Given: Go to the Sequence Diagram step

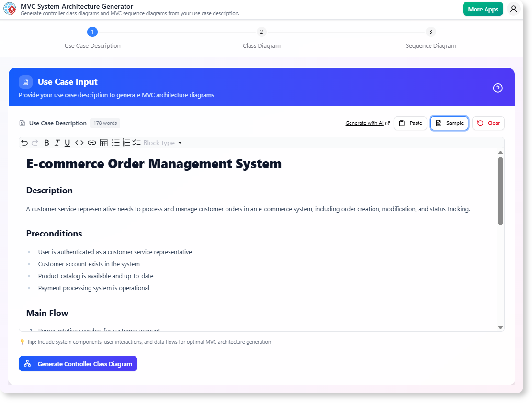Looking at the screenshot, I should click(430, 32).
